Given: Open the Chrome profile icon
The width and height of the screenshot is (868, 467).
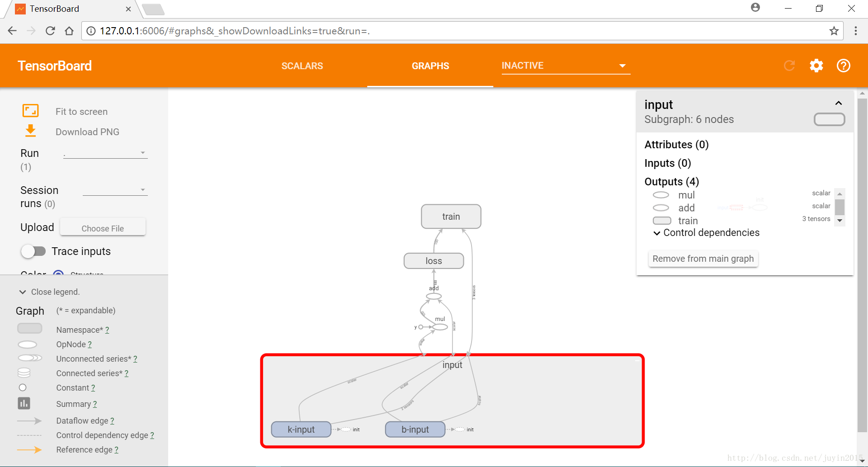Looking at the screenshot, I should (755, 8).
